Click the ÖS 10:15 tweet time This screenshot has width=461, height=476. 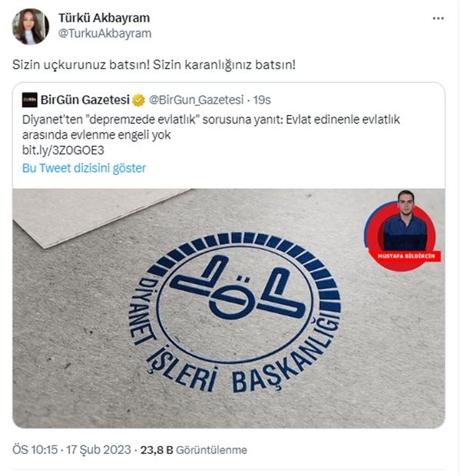coord(35,450)
